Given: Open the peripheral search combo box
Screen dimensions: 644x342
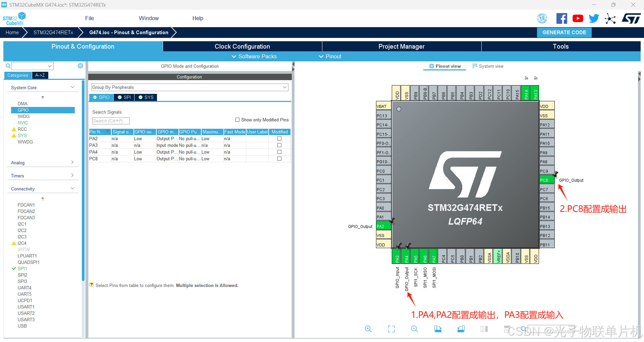Looking at the screenshot, I should 33,66.
